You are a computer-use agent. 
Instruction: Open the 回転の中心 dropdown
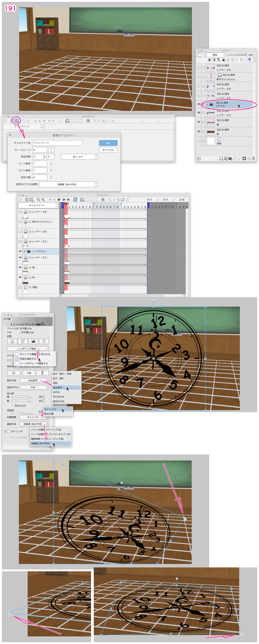[x=34, y=387]
